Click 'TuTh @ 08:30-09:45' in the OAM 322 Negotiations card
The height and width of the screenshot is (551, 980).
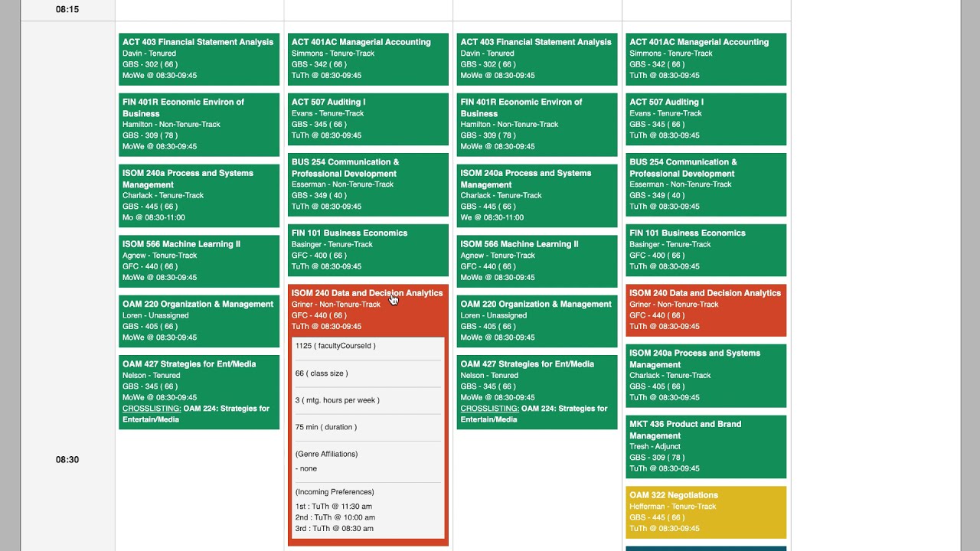coord(665,529)
